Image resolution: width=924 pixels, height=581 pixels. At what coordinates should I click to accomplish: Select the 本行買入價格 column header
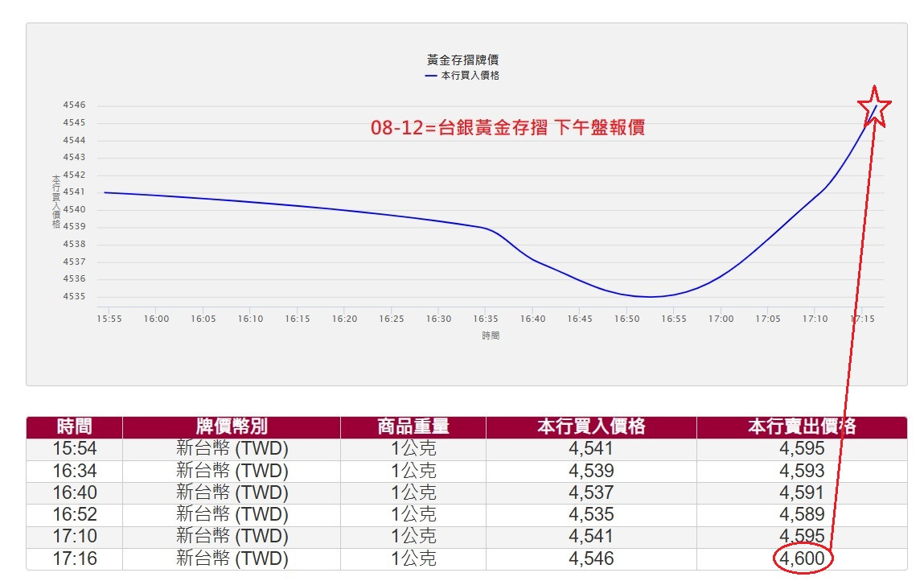(591, 427)
